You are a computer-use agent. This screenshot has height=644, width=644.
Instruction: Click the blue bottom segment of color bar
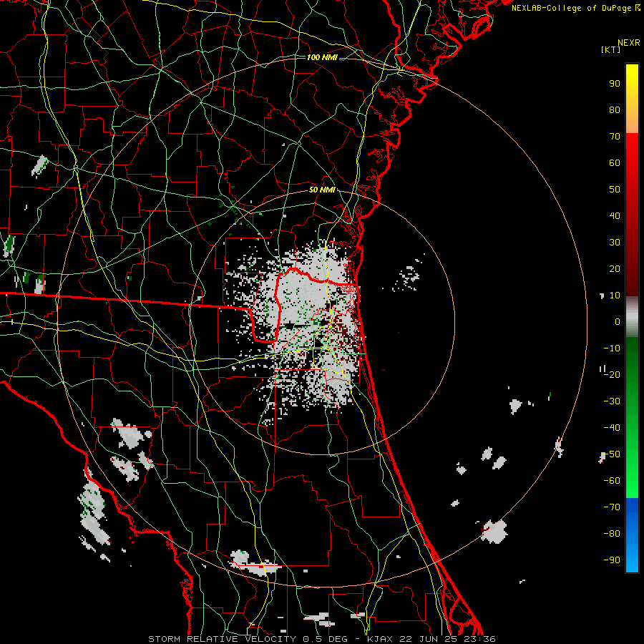632,535
